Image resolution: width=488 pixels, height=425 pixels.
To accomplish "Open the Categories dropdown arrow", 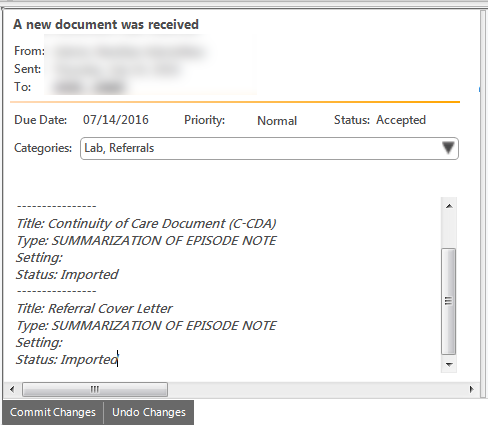I will (448, 148).
